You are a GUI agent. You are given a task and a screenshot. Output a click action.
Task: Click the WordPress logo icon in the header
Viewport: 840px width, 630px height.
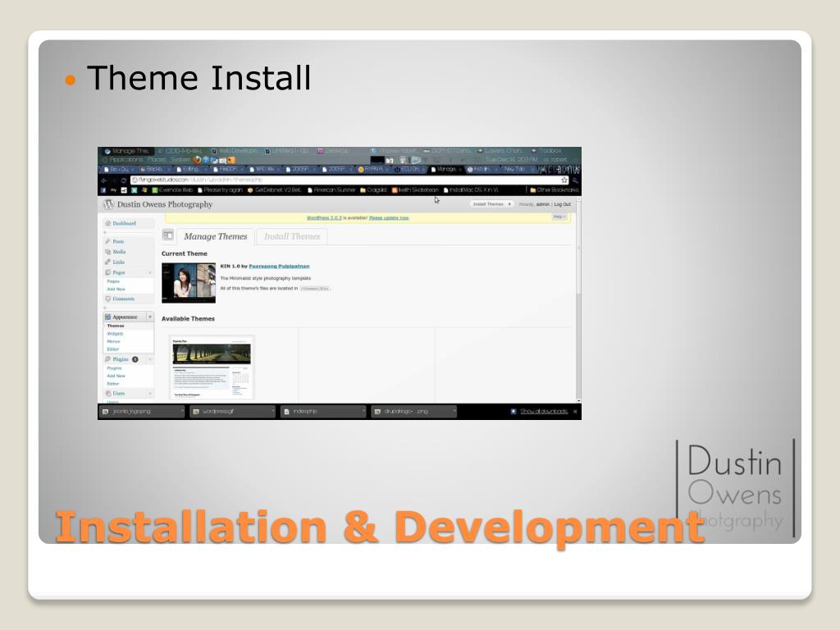(108, 204)
